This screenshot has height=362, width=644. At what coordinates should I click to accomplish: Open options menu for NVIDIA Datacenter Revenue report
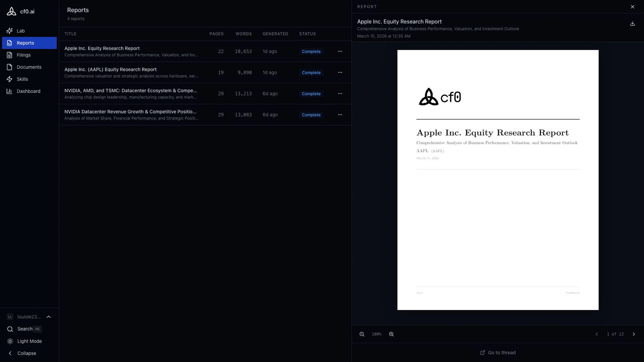click(340, 115)
